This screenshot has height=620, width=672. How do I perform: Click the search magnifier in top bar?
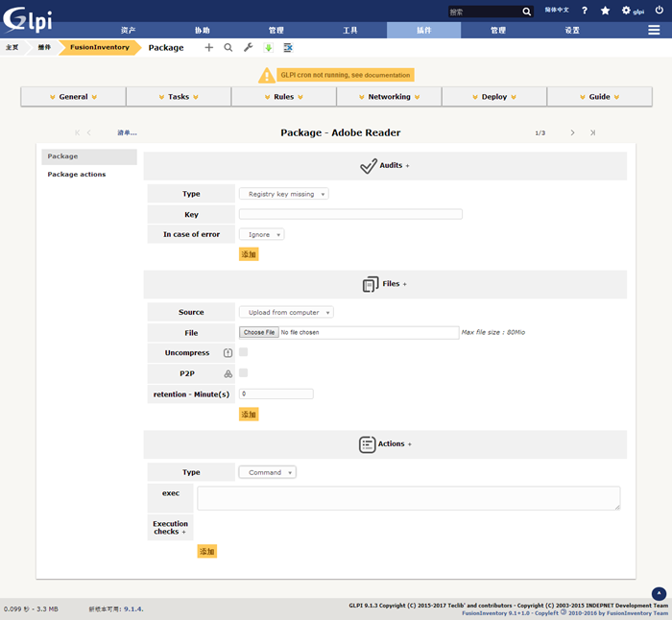pyautogui.click(x=527, y=12)
